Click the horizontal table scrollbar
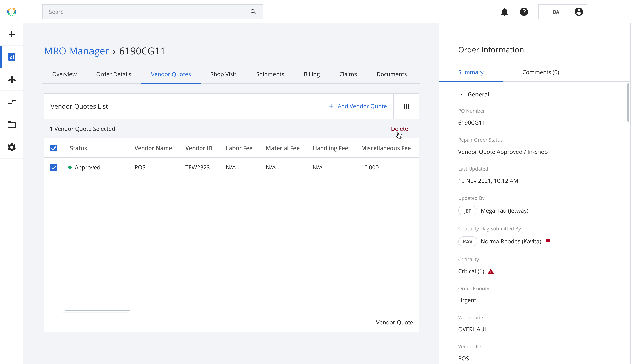The image size is (631, 364). [97, 310]
